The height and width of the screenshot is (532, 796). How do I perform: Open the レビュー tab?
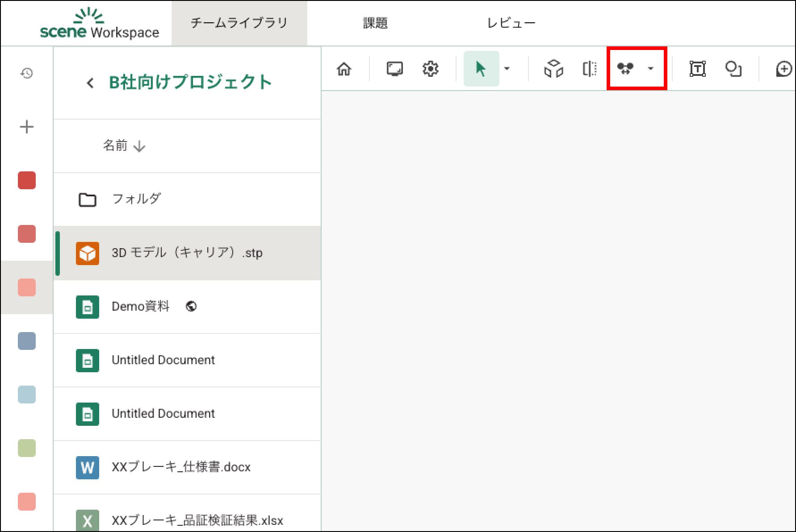[511, 23]
